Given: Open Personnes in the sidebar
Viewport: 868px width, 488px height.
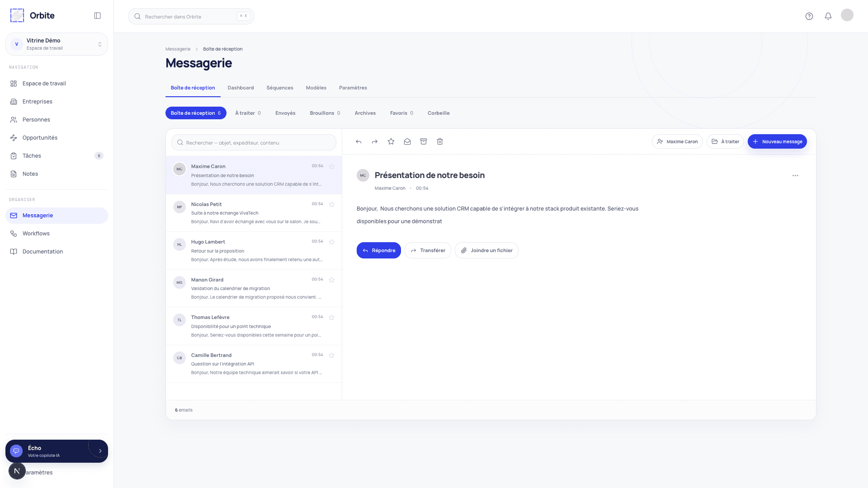Looking at the screenshot, I should coord(57,120).
